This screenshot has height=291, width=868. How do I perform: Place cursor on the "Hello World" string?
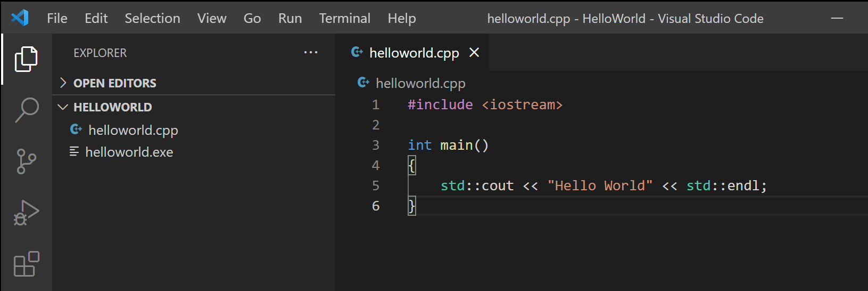[600, 186]
